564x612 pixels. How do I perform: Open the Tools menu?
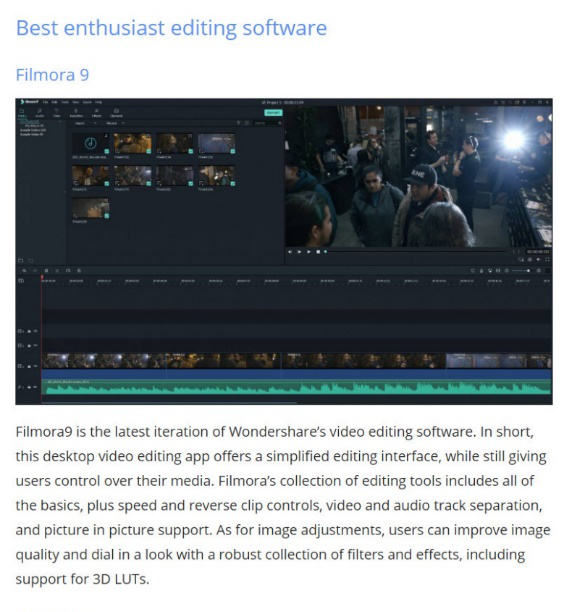(x=65, y=102)
